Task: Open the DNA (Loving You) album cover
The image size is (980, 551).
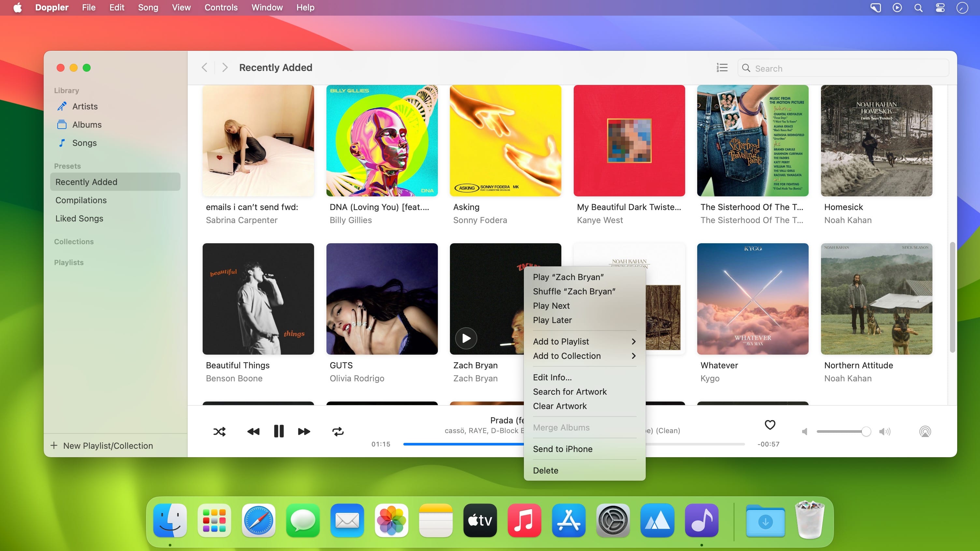Action: [x=382, y=141]
